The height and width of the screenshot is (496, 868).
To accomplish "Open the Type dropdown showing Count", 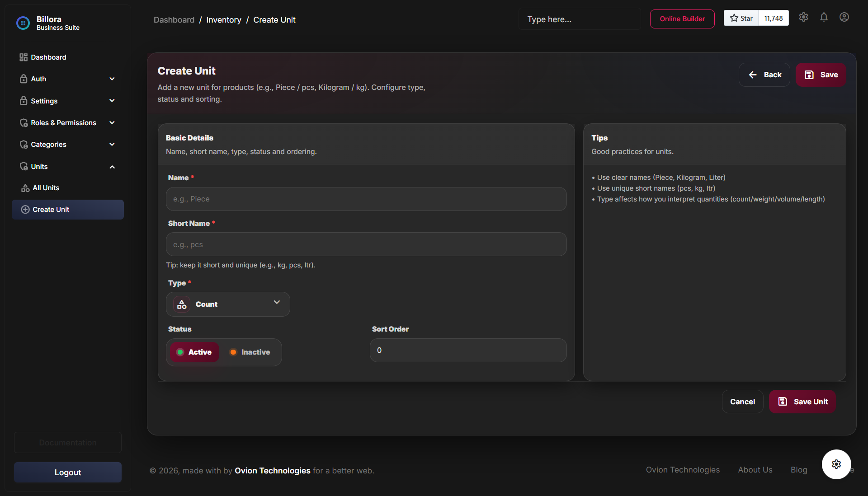I will [x=228, y=304].
